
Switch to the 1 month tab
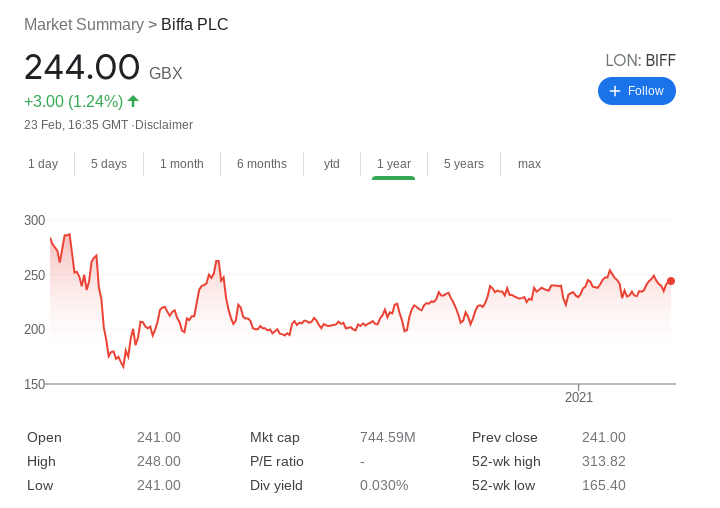pos(182,164)
